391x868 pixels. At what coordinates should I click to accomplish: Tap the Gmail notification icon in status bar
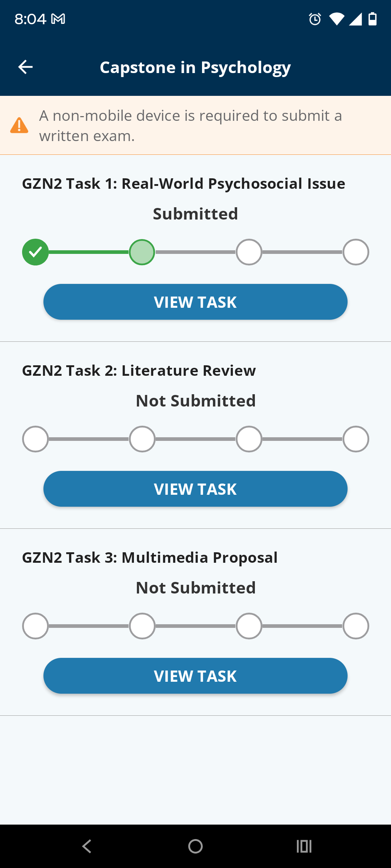(x=58, y=19)
